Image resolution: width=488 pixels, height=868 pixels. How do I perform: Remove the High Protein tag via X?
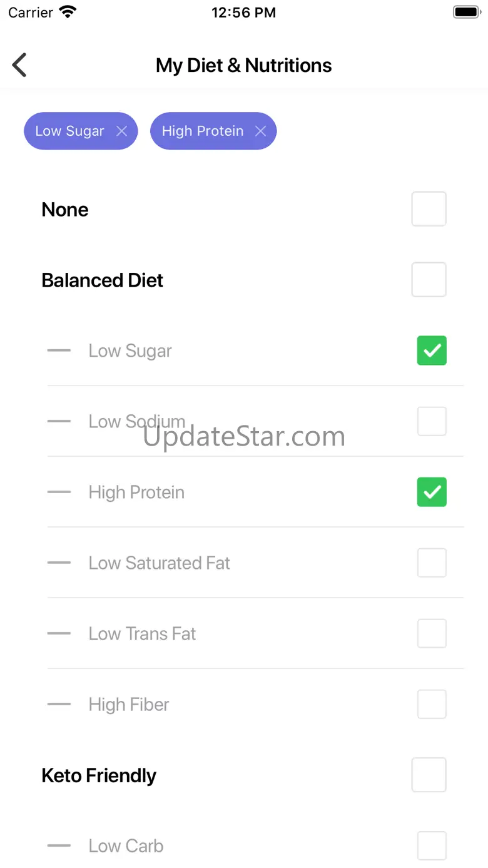[x=261, y=131]
